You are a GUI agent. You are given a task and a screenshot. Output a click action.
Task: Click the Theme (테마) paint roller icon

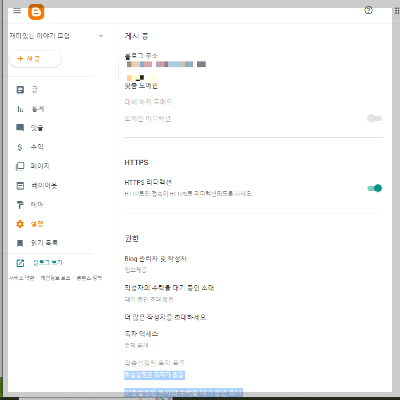coord(20,205)
